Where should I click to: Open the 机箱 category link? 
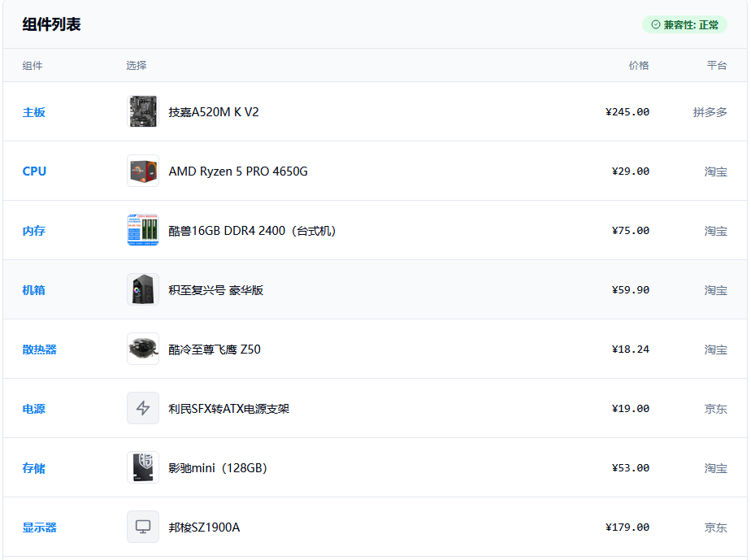pos(34,290)
